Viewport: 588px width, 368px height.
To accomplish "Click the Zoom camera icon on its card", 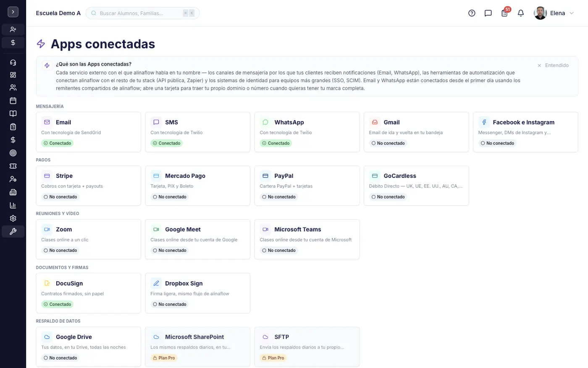I will click(x=47, y=229).
